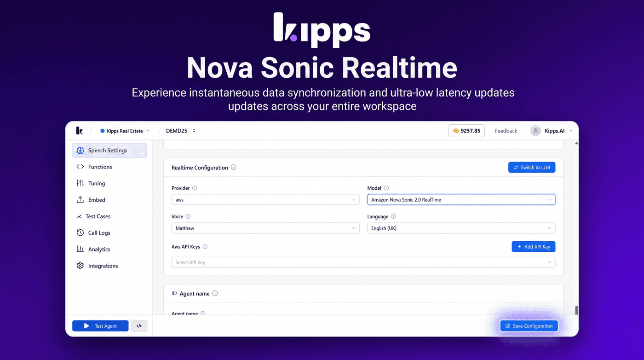Image resolution: width=644 pixels, height=360 pixels.
Task: Click the info icon beside Realtime Configuration
Action: click(x=234, y=168)
